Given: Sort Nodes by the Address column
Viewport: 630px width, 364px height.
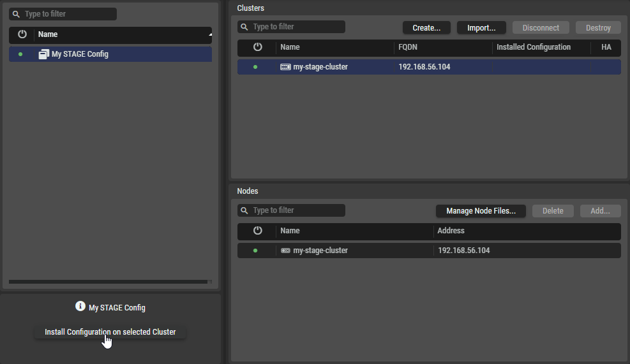Looking at the screenshot, I should coord(451,231).
